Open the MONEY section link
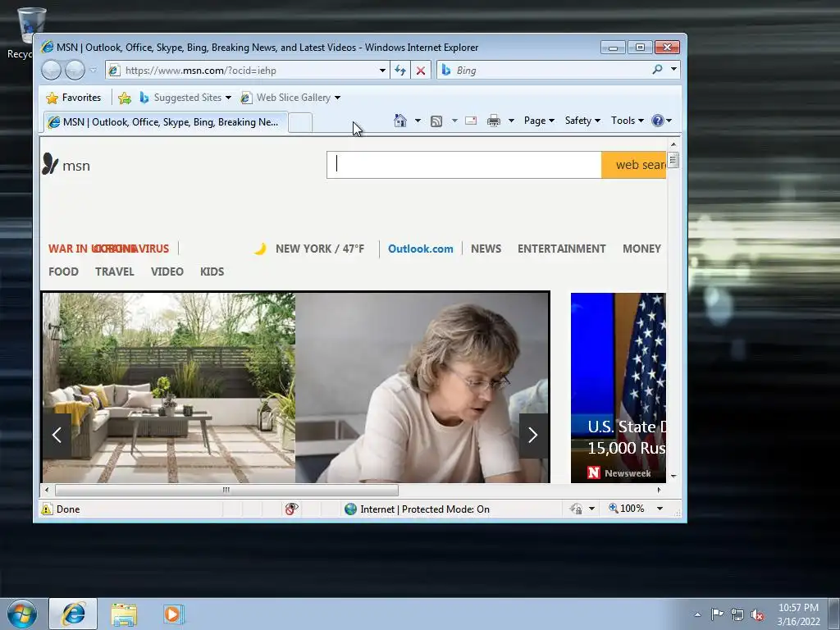Screen dimensions: 840x630 coord(641,249)
